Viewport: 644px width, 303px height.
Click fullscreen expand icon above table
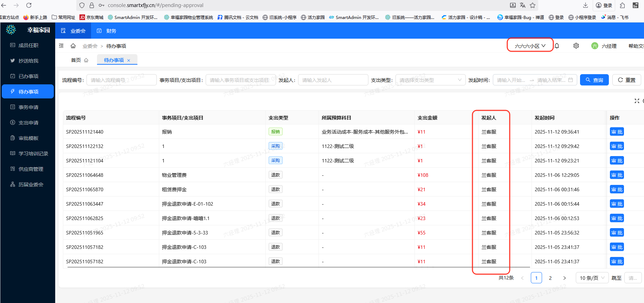637,101
